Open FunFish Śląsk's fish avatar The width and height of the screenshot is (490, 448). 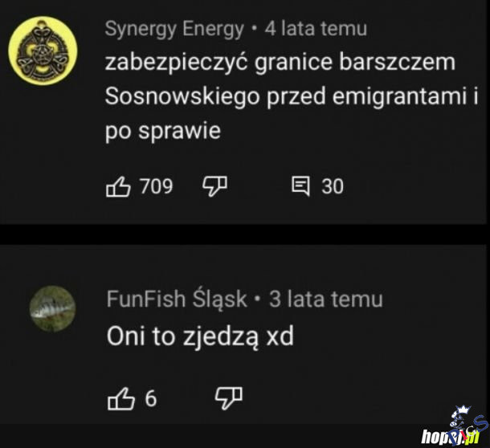(x=52, y=308)
